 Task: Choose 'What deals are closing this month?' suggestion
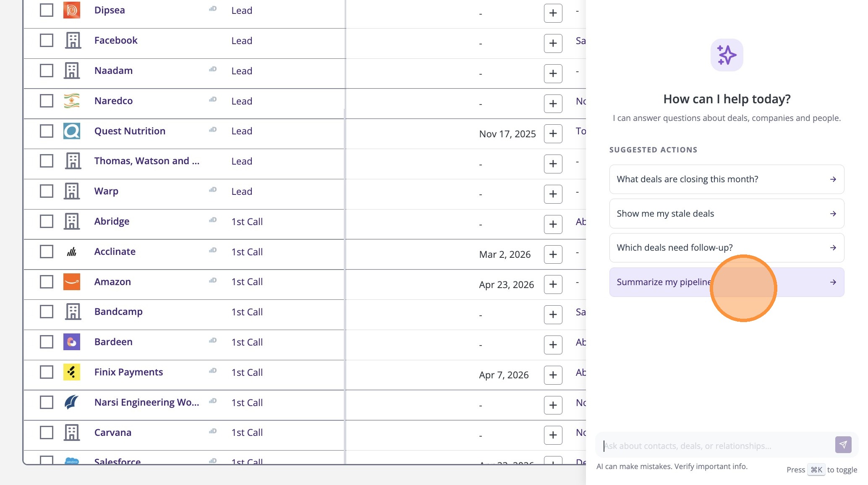tap(727, 179)
